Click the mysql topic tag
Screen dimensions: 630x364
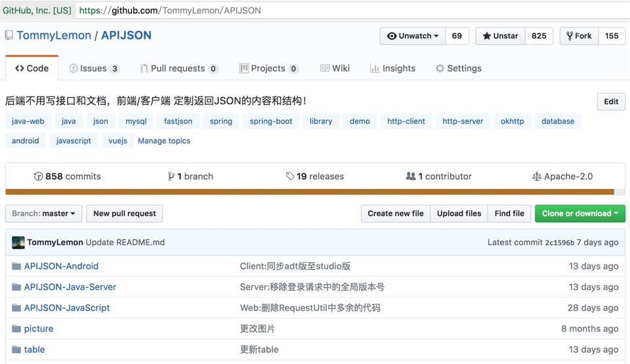click(136, 121)
